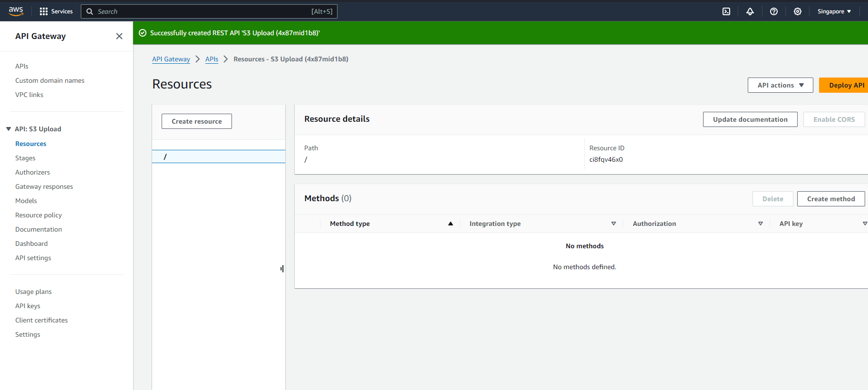Open Resource policy page
868x390 pixels.
[39, 215]
